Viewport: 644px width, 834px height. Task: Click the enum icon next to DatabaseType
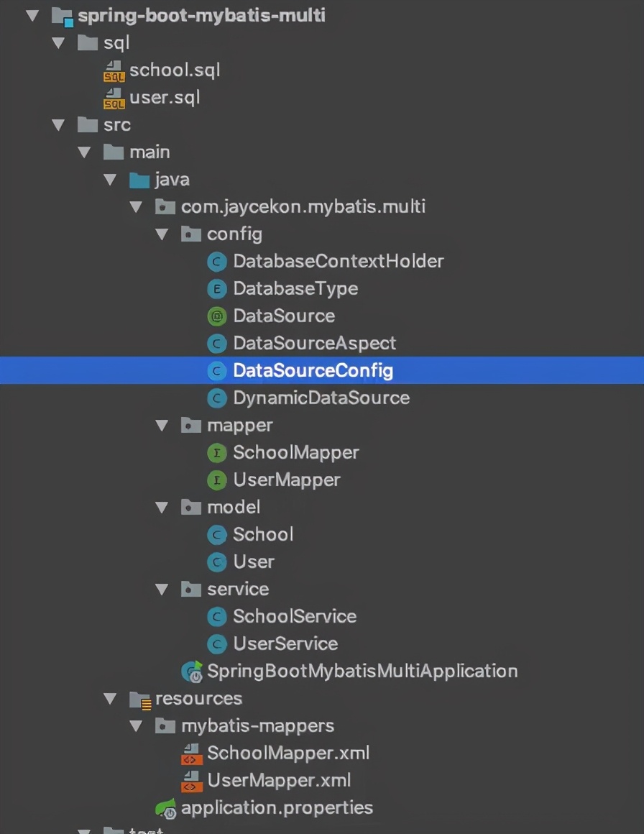point(216,288)
